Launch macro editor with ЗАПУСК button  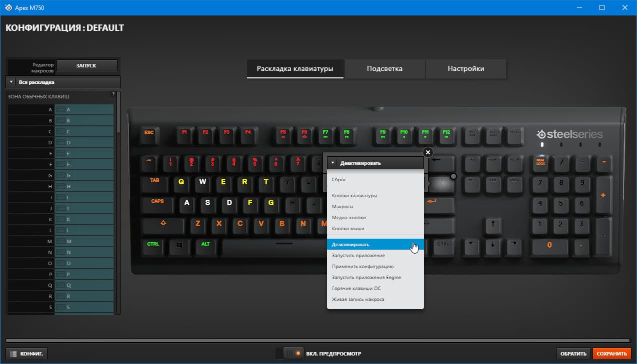tap(87, 65)
